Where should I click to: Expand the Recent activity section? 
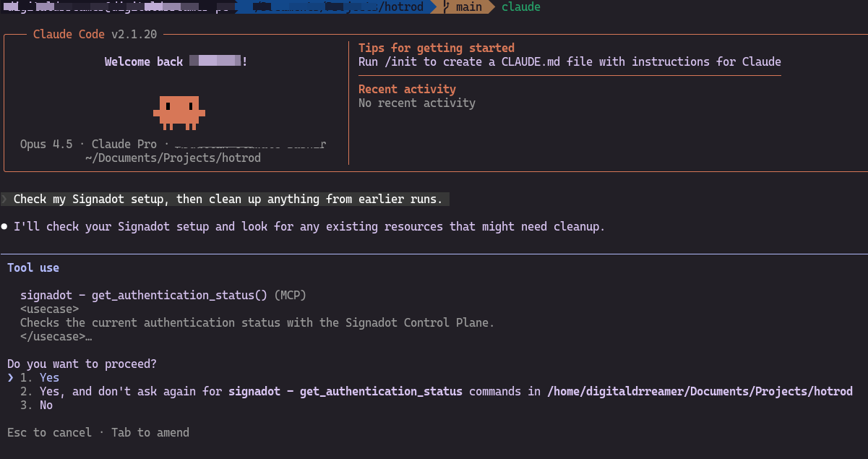[406, 89]
